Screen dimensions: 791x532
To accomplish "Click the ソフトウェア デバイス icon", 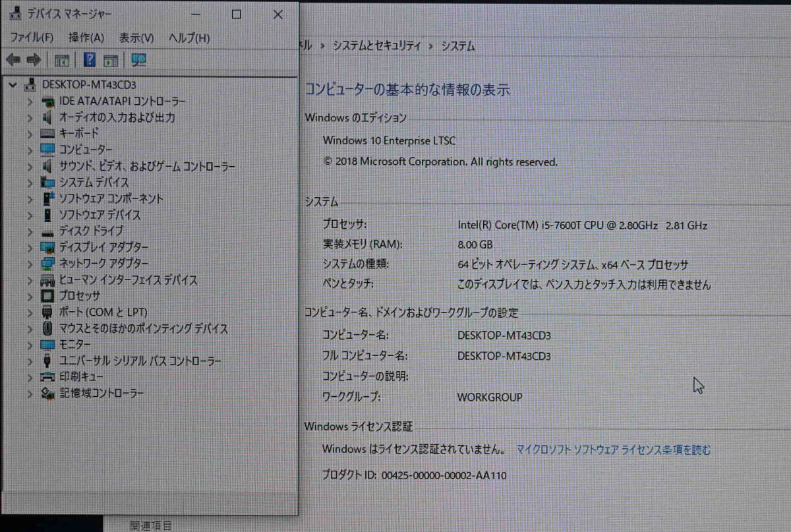I will 48,215.
